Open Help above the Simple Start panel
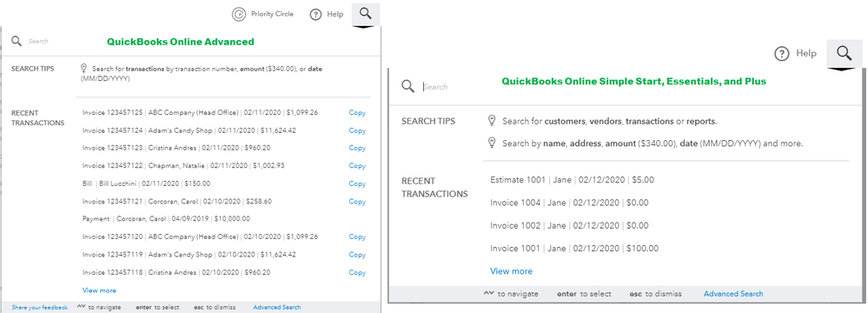Screen dimensions: 868x313 (796, 54)
